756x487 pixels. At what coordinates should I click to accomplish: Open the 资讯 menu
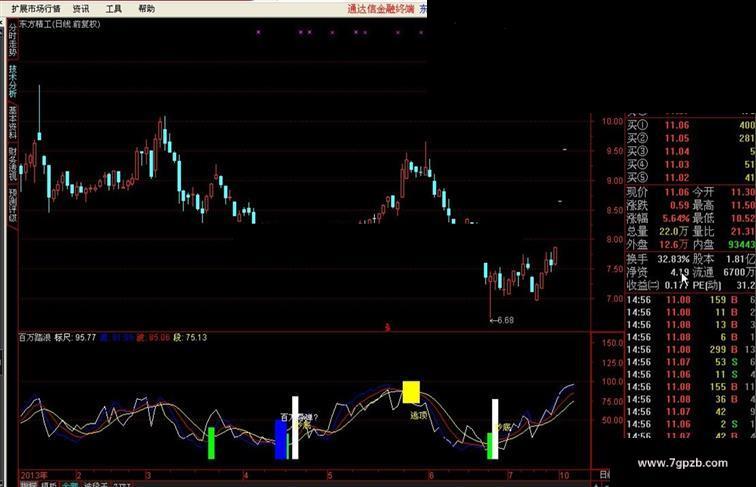(x=81, y=9)
